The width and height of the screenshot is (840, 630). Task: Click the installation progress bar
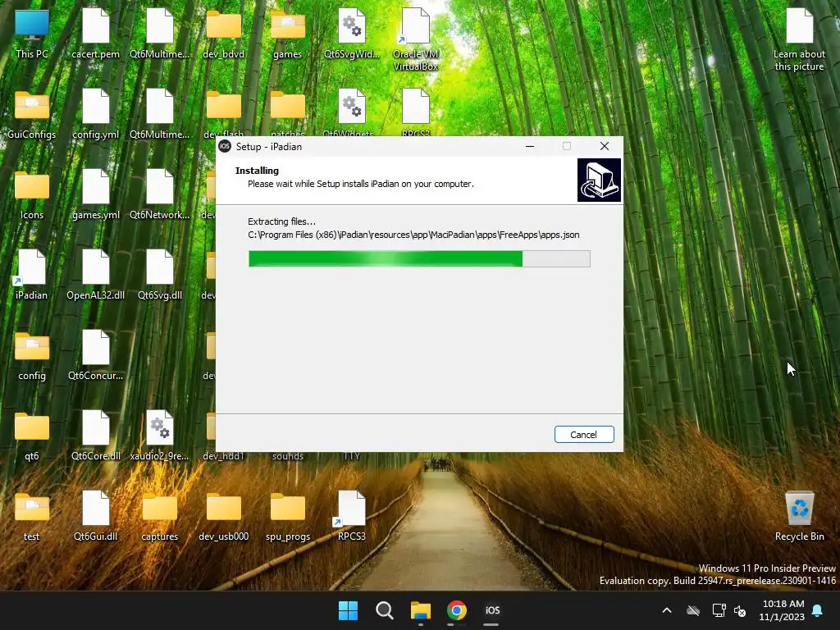(x=419, y=258)
